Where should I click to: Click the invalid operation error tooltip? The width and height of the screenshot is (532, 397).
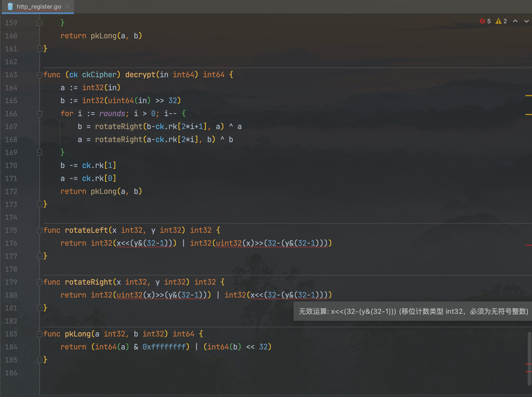[413, 311]
